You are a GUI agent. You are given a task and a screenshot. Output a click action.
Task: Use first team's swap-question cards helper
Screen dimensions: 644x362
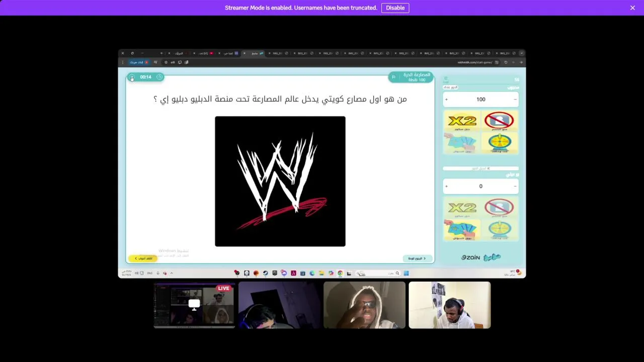462,143
